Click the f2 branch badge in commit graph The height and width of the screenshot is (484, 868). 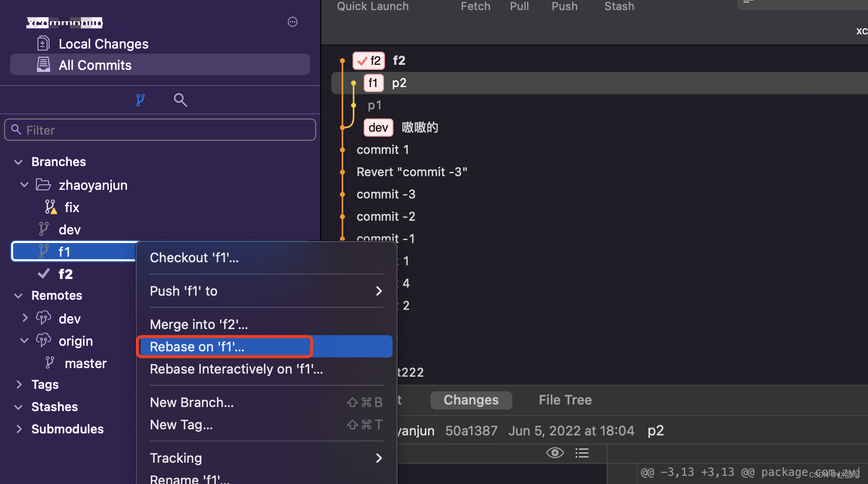369,61
